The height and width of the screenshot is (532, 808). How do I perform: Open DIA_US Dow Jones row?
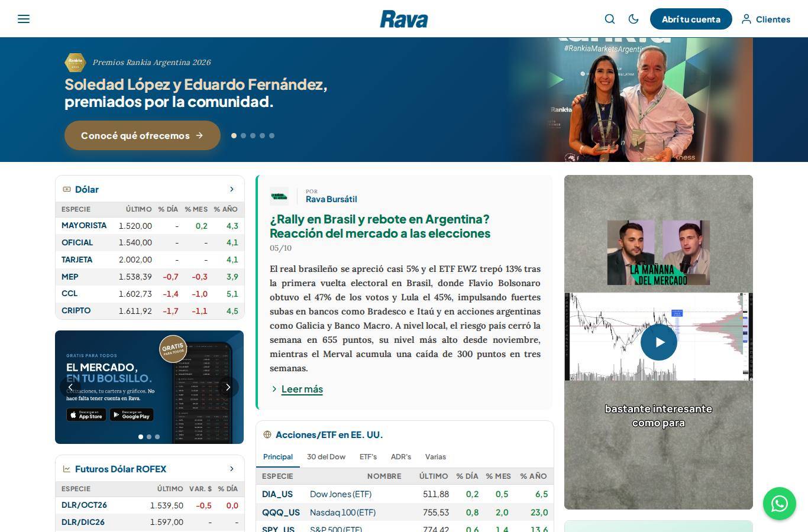click(405, 494)
